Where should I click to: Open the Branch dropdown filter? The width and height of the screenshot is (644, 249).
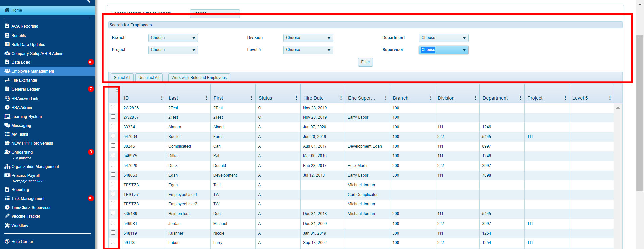tap(173, 38)
